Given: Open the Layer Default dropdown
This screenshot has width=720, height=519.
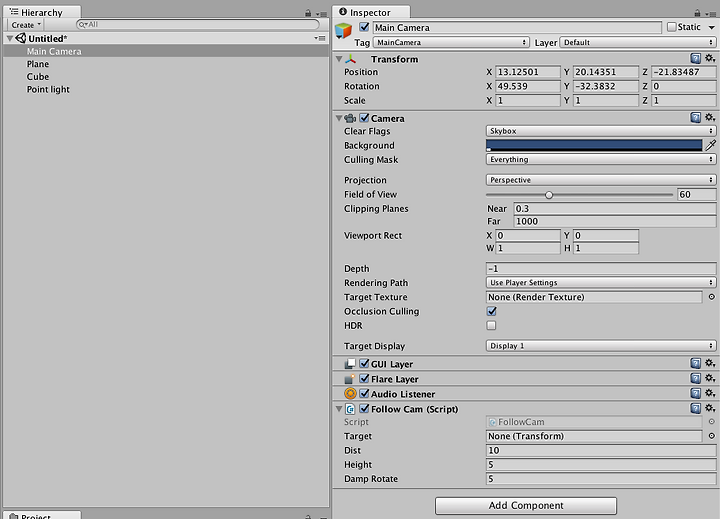Looking at the screenshot, I should [x=638, y=43].
